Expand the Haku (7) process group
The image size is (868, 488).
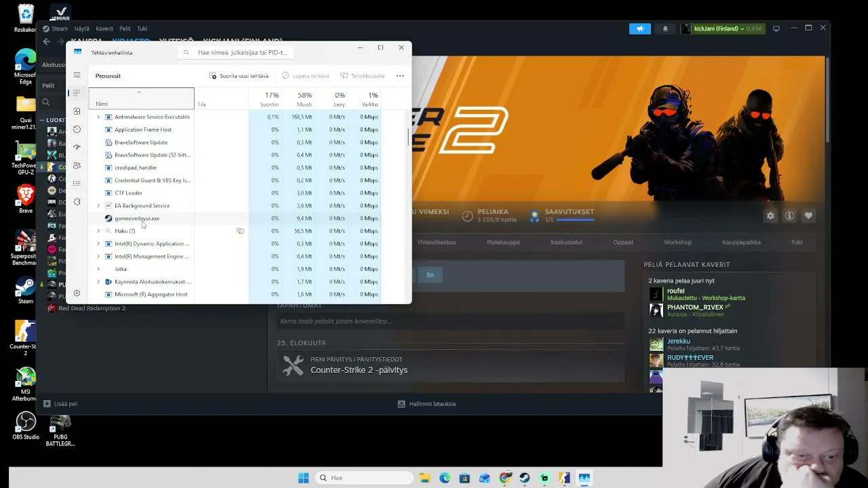pyautogui.click(x=98, y=231)
